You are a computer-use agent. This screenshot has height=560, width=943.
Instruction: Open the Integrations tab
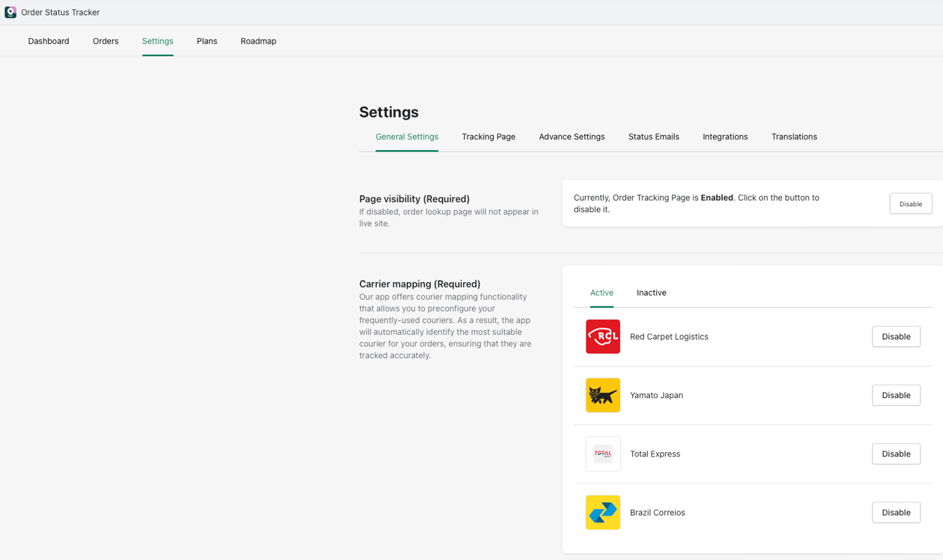coord(725,136)
